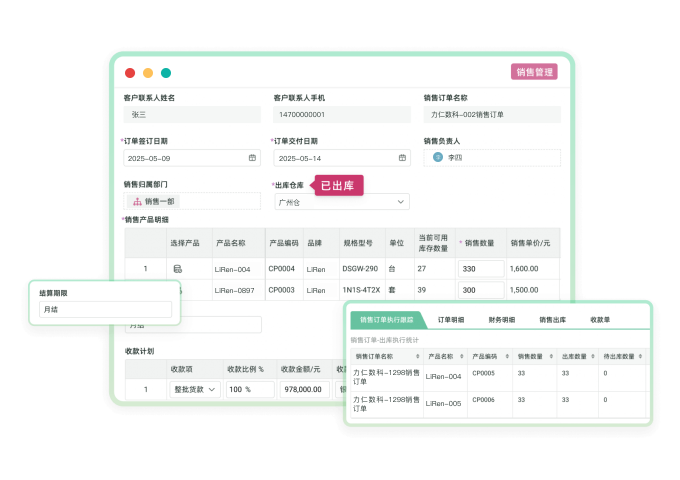Screen dimensions: 680x480
Task: Click the red window dot
Action: pos(130,73)
